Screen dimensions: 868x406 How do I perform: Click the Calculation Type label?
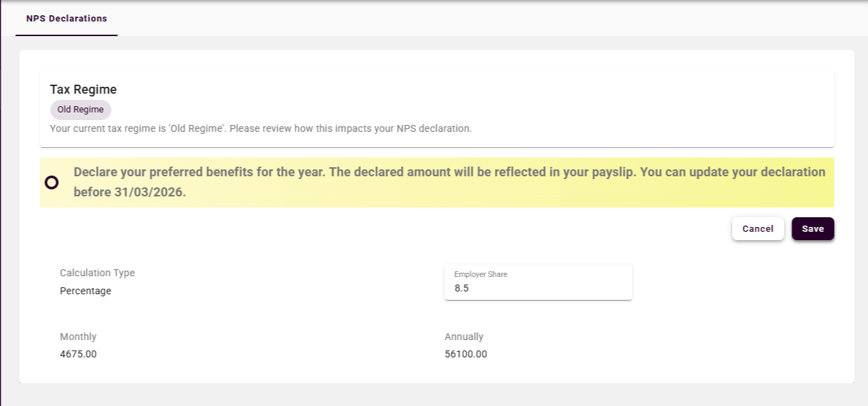pyautogui.click(x=97, y=273)
